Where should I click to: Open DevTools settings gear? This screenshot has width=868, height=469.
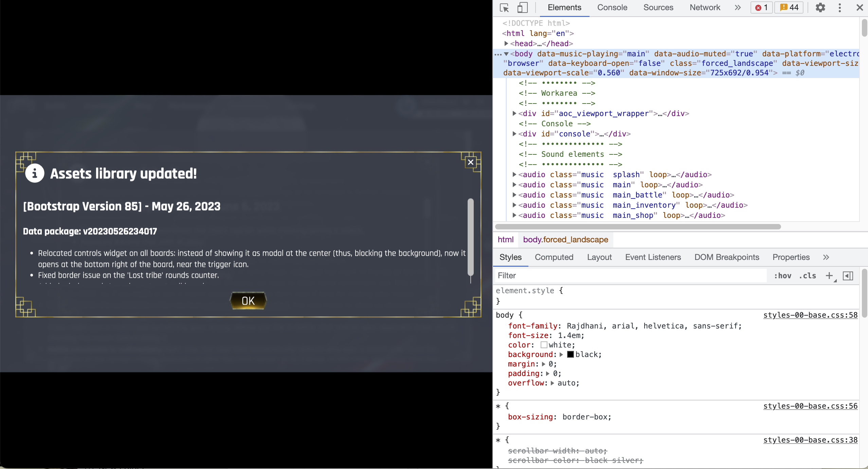pyautogui.click(x=820, y=7)
